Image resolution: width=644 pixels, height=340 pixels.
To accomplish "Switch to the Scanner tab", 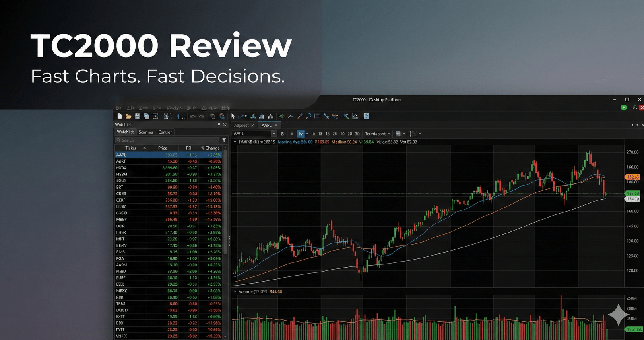I will 146,132.
